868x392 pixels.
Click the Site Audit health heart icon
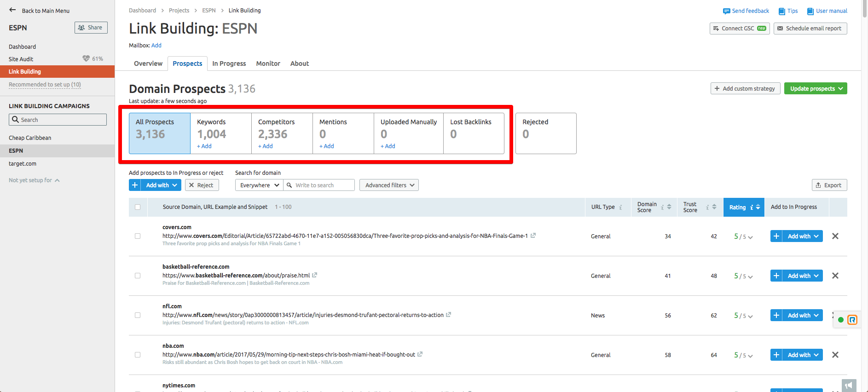point(86,58)
